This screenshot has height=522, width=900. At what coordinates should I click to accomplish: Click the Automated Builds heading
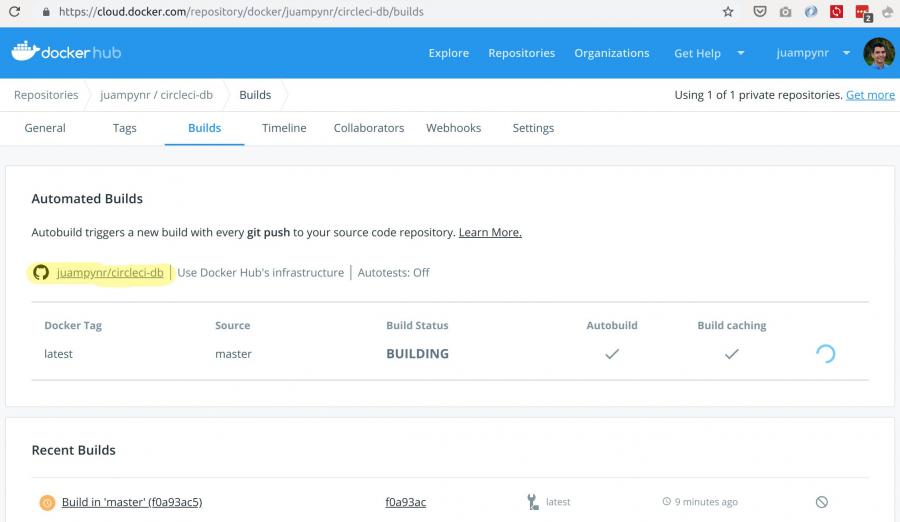coord(87,199)
